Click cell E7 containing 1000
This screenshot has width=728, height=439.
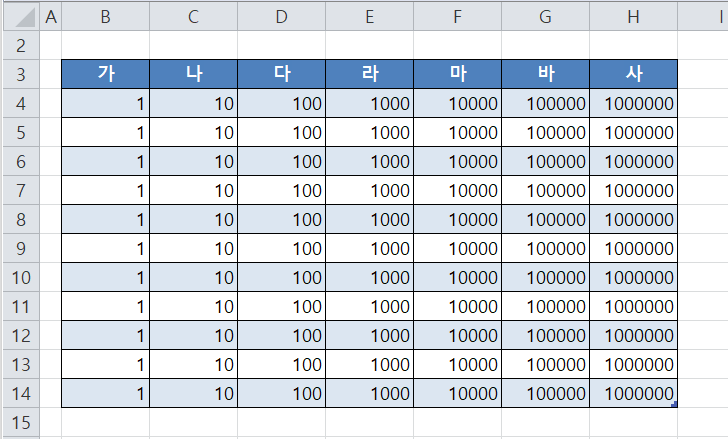pos(370,190)
